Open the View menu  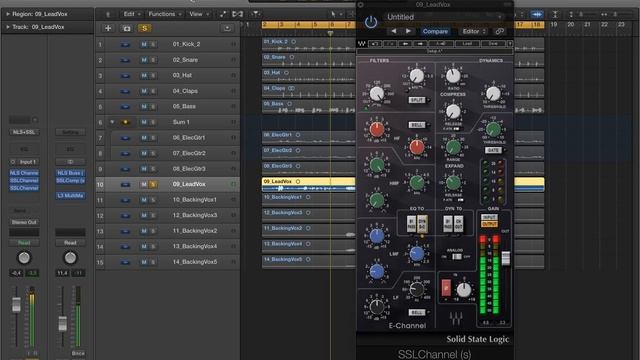tap(199, 14)
